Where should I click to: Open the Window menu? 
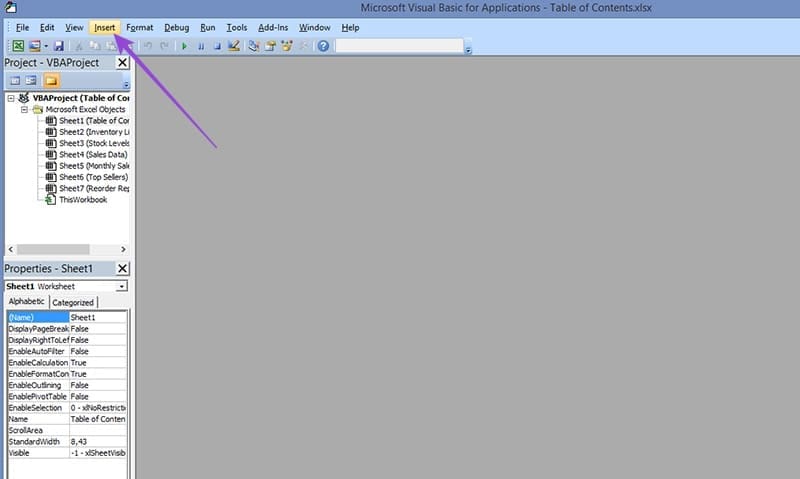click(314, 28)
